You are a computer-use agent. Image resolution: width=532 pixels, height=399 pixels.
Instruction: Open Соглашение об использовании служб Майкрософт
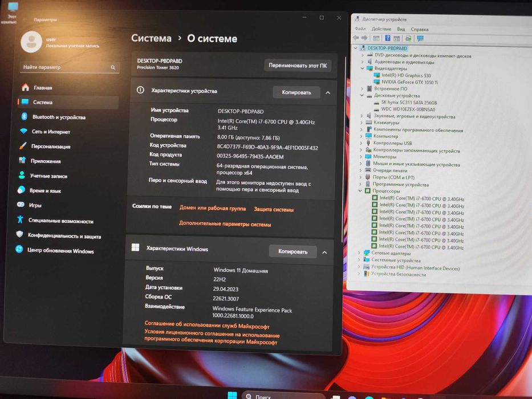pos(207,325)
